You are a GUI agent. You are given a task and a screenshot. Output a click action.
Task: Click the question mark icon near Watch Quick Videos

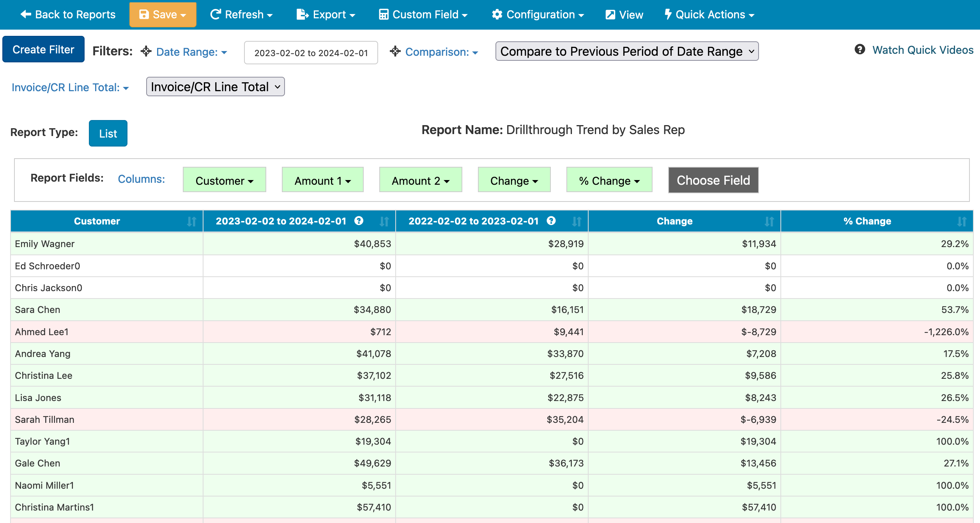click(860, 49)
